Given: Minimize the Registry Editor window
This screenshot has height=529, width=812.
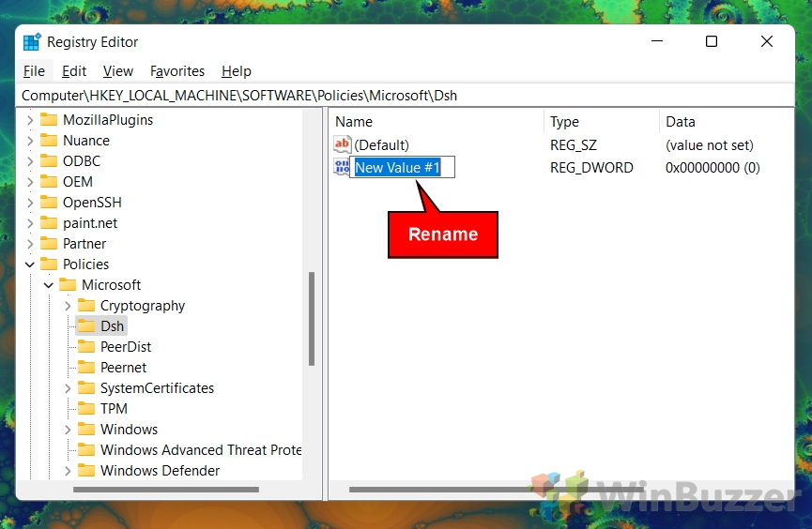Looking at the screenshot, I should [x=657, y=41].
